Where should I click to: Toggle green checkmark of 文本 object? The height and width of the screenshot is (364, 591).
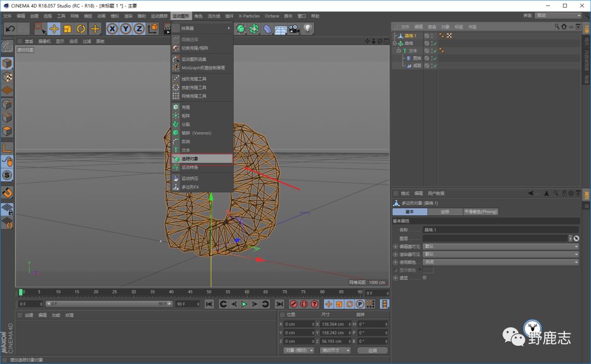(434, 51)
